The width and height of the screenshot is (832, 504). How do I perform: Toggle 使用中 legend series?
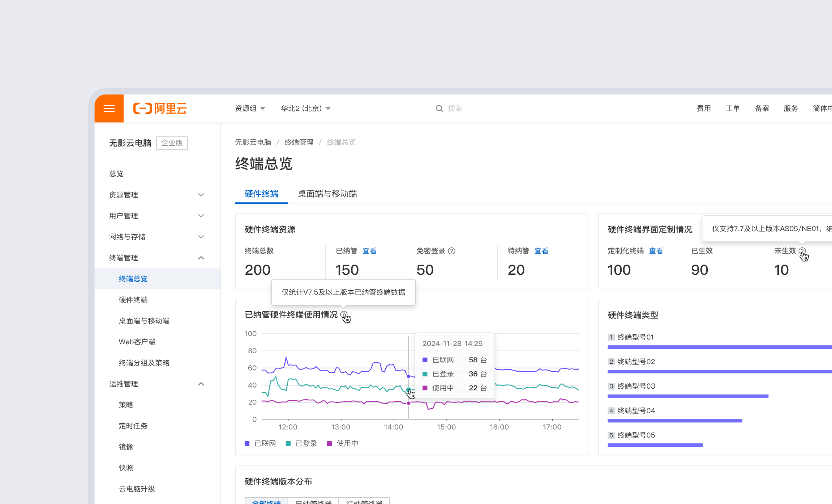pos(342,443)
